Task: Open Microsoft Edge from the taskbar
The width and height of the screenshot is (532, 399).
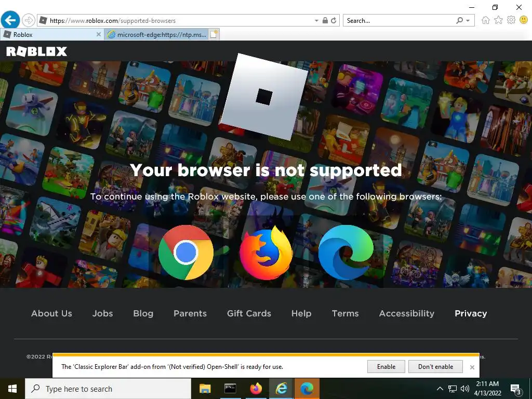Action: tap(307, 389)
